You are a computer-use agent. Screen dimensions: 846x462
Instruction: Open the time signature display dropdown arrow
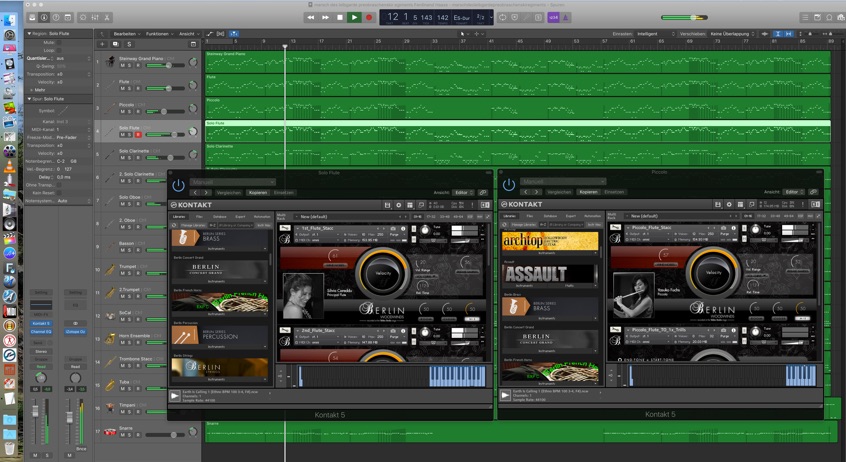pos(490,17)
